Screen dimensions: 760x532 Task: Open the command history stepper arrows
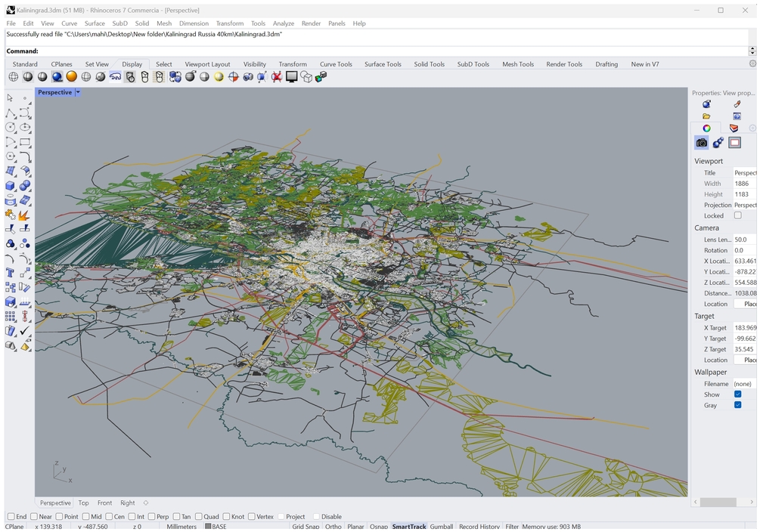pos(752,51)
